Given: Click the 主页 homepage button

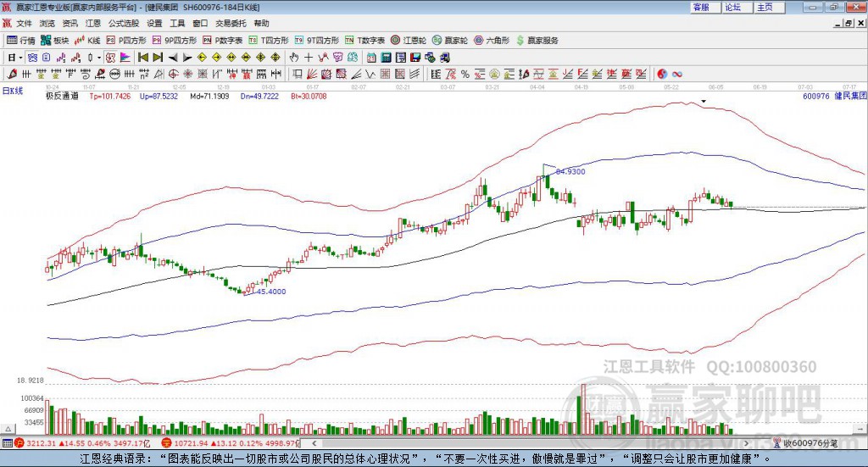Looking at the screenshot, I should pyautogui.click(x=770, y=7).
